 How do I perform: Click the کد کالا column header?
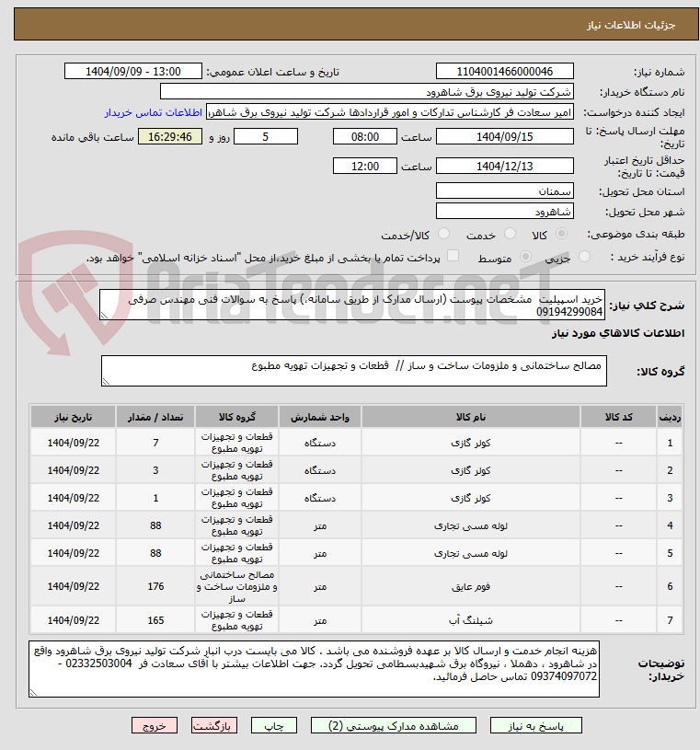tap(619, 417)
